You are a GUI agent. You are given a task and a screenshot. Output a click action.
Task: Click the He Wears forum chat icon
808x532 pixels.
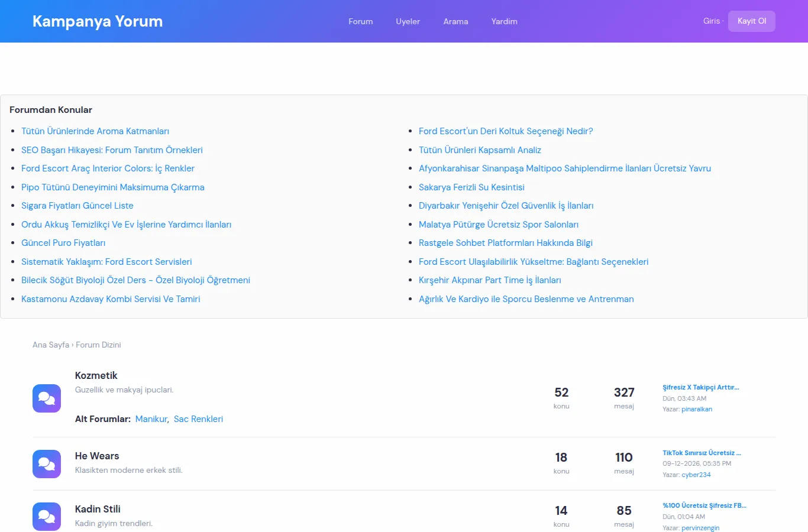point(47,464)
